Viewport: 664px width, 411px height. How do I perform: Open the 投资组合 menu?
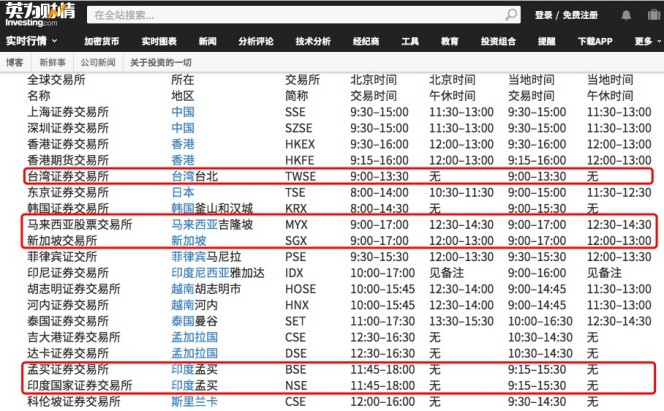tap(498, 41)
